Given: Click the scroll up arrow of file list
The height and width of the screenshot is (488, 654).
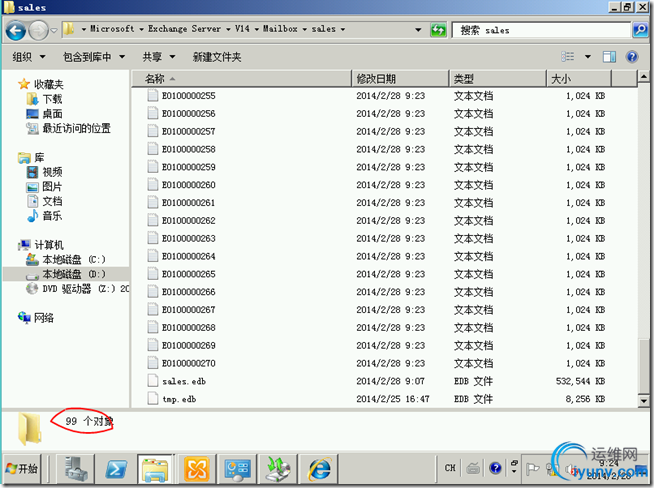Looking at the screenshot, I should point(644,77).
